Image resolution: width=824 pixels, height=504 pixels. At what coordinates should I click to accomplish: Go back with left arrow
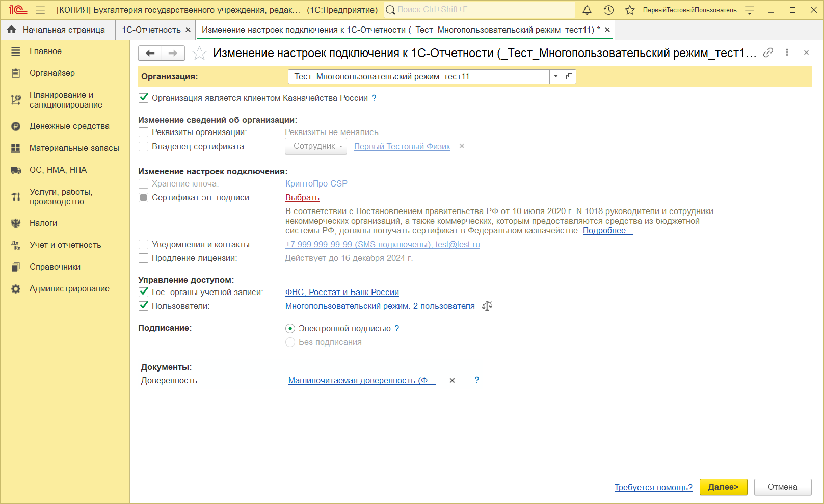[150, 53]
